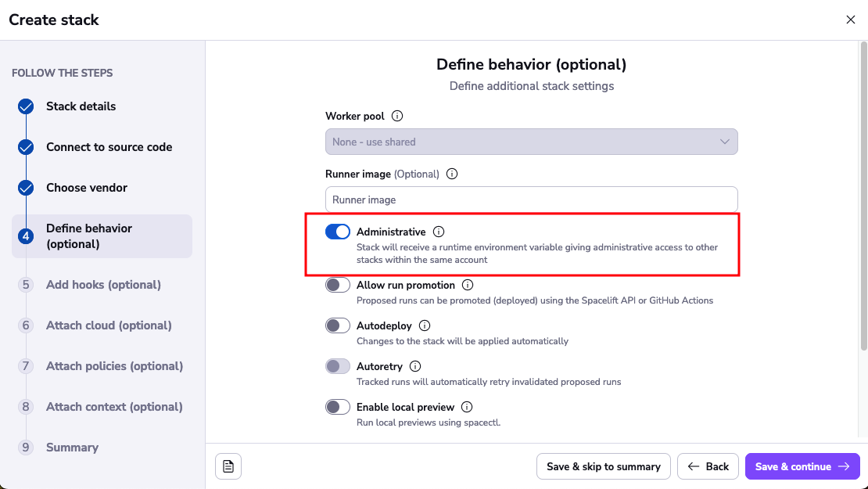Go back with the Back button

pos(708,466)
